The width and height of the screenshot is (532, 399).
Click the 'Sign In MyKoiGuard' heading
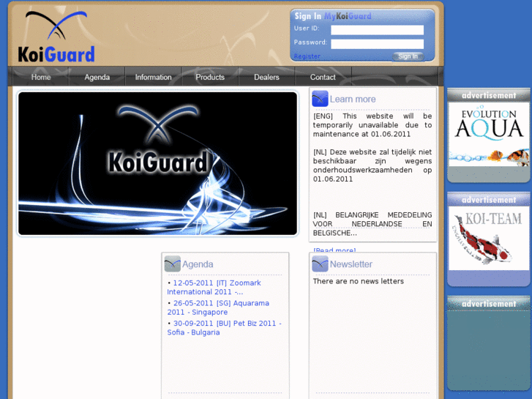[x=333, y=16]
